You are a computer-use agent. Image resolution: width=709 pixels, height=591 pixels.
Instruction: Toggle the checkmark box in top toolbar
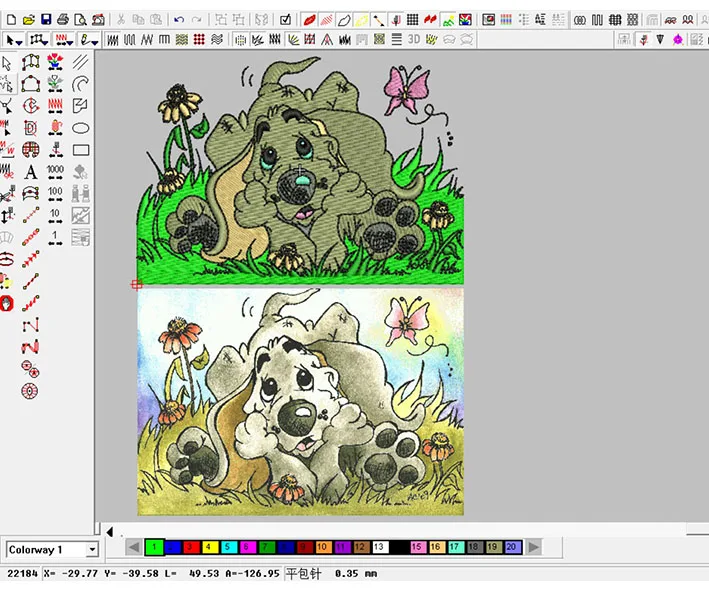click(x=286, y=19)
